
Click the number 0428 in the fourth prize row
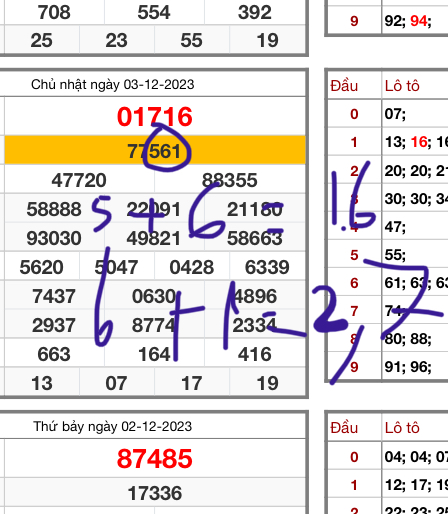coord(192,267)
